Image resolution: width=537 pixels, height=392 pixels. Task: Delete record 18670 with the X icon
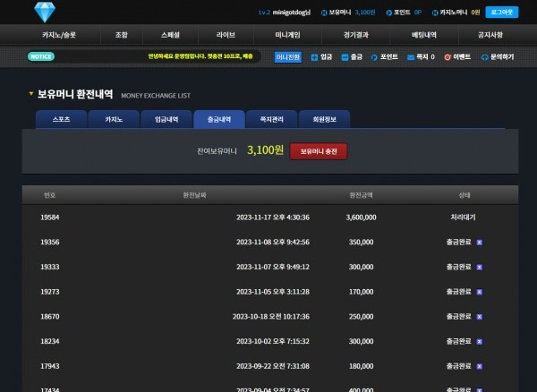pos(480,317)
